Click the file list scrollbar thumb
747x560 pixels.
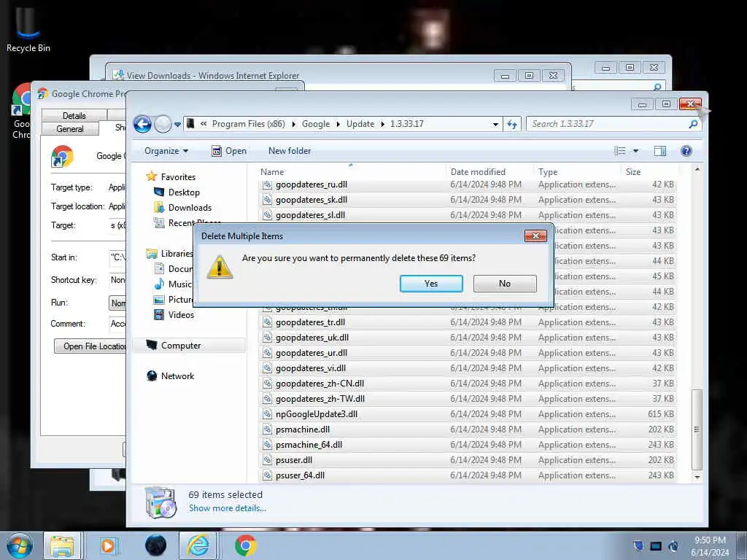(x=697, y=429)
